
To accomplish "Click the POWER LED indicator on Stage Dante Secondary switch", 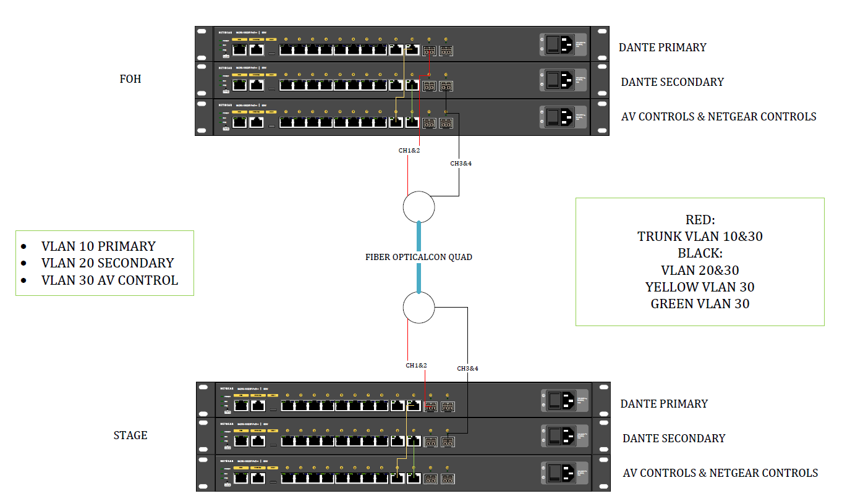I will pyautogui.click(x=223, y=431).
